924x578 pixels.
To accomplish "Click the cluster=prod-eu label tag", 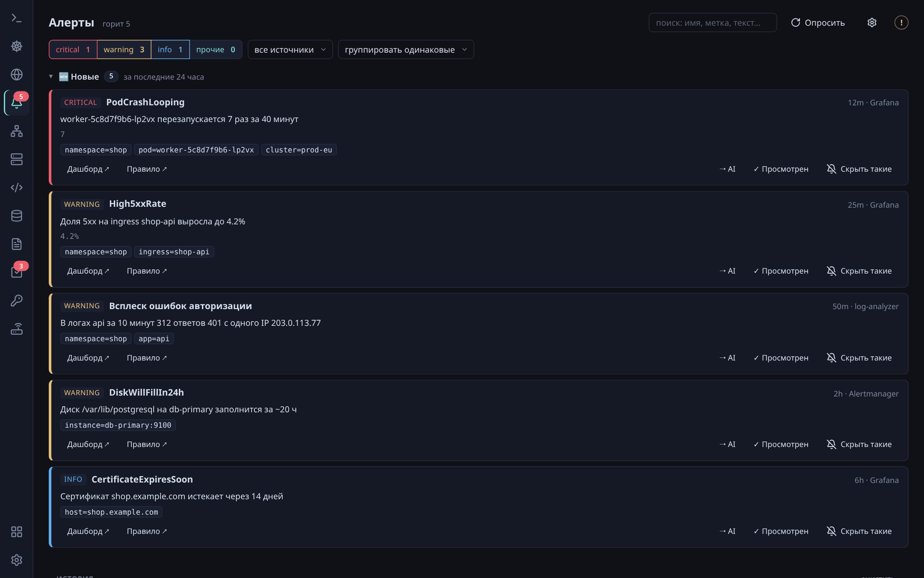I will [x=299, y=150].
